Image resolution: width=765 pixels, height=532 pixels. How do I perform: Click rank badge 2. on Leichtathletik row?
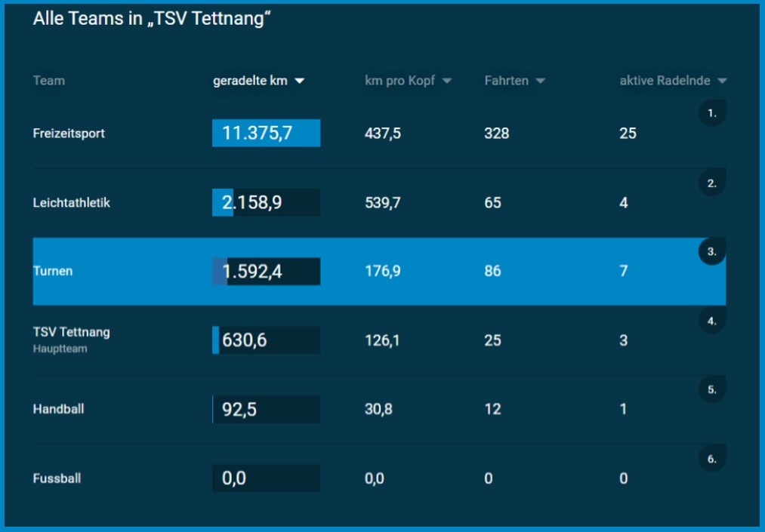tap(712, 183)
